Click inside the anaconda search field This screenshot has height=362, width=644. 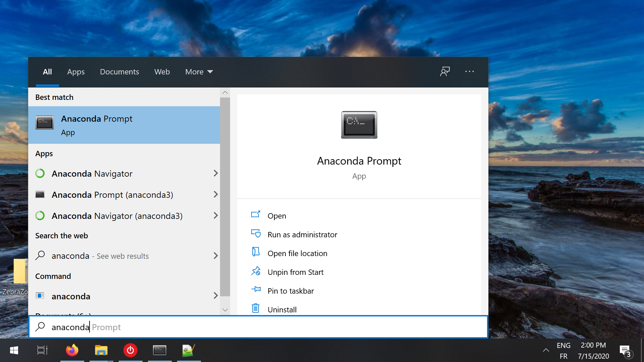click(258, 327)
